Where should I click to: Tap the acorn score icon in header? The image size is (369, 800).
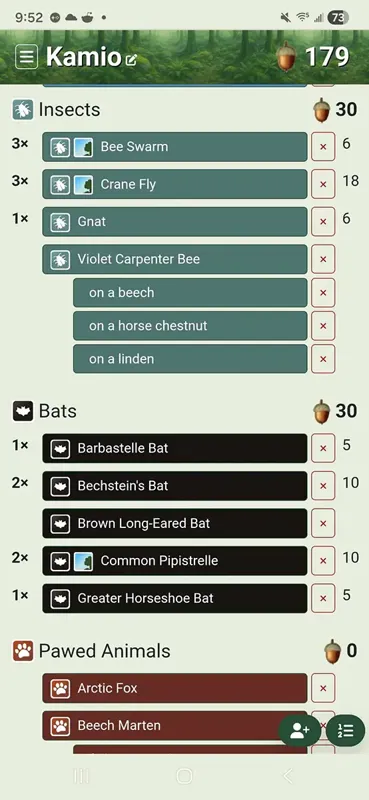[x=286, y=57]
